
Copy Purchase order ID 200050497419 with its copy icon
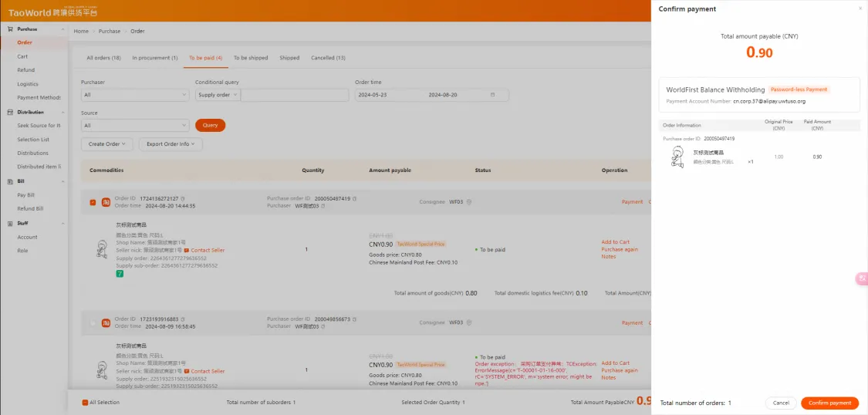[355, 198]
